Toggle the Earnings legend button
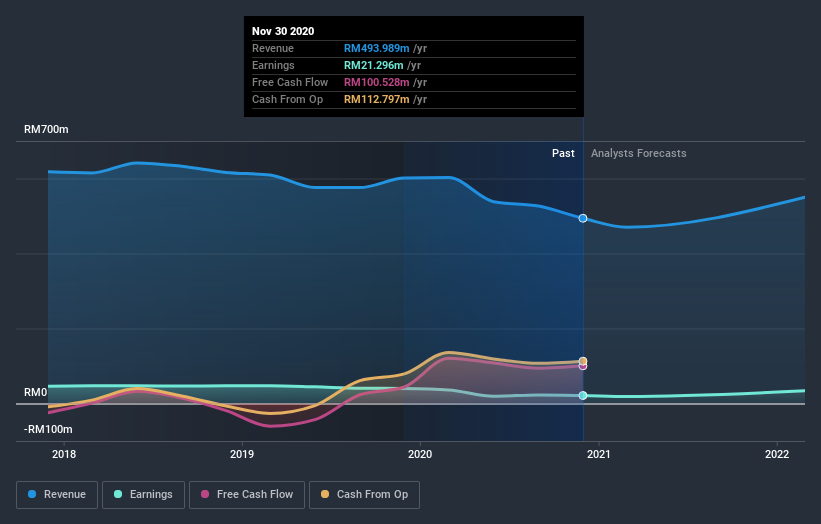Viewport: 821px width, 524px height. pyautogui.click(x=143, y=495)
